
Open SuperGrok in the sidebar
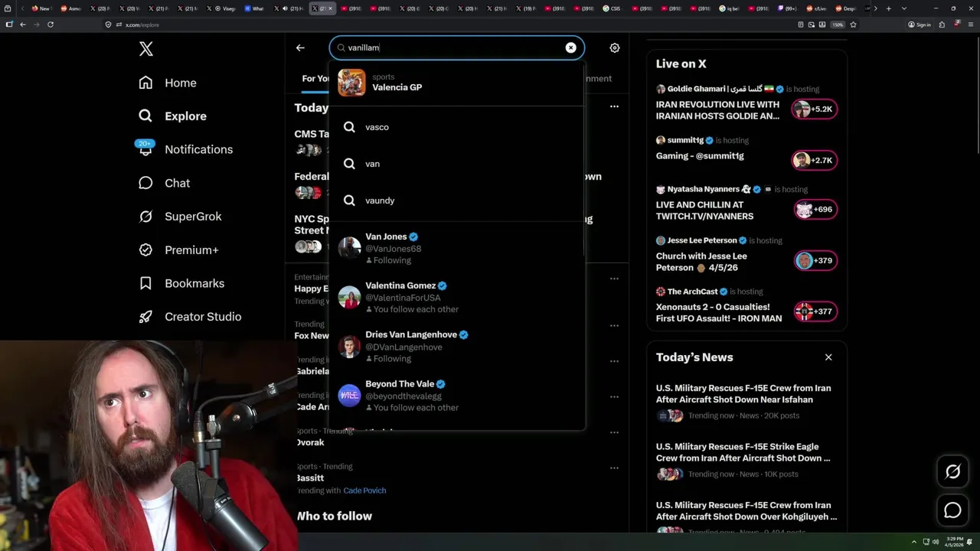180,217
